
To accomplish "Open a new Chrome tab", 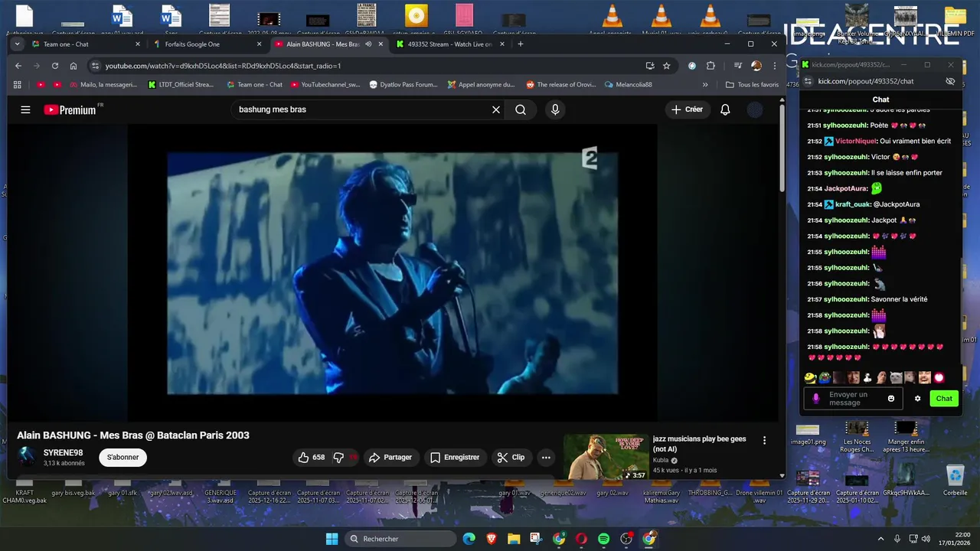I will coord(521,44).
